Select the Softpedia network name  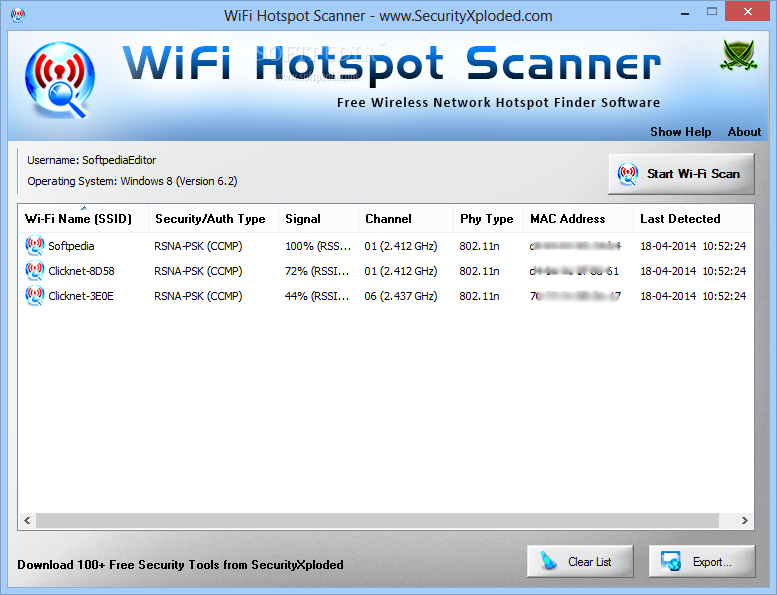(71, 246)
